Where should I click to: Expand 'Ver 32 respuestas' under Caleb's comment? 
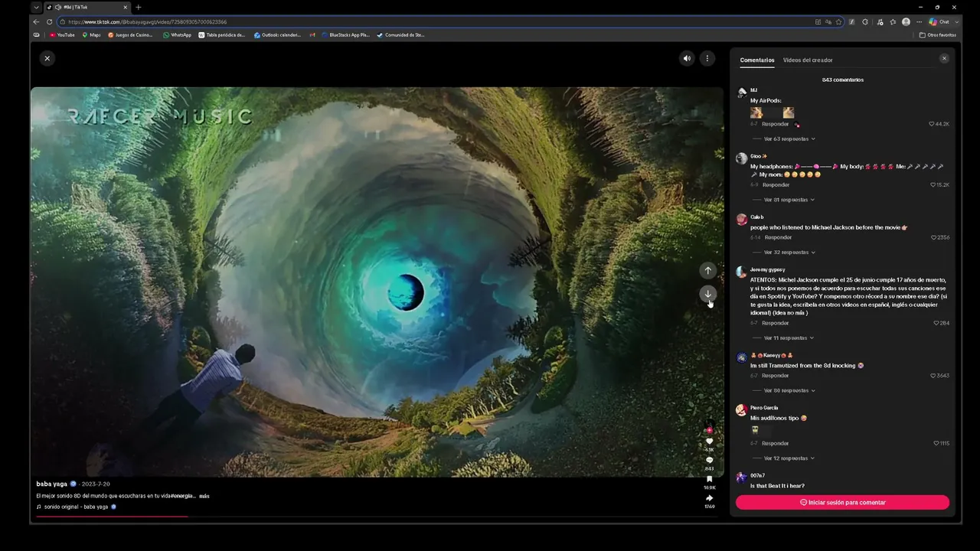(789, 253)
